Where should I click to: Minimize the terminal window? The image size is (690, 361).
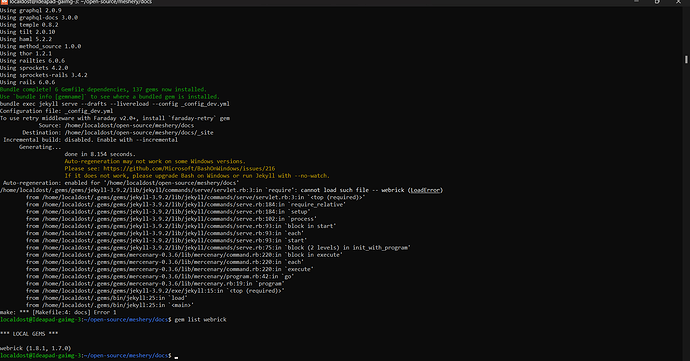click(636, 2)
